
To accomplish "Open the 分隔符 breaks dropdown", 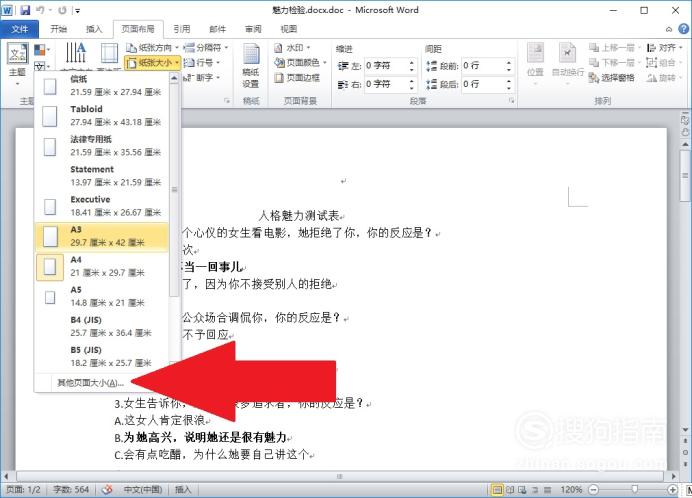I will pyautogui.click(x=207, y=47).
